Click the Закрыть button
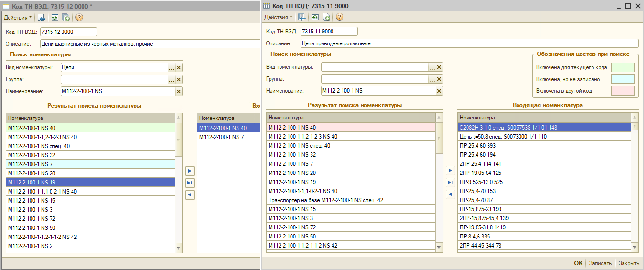This screenshot has height=270, width=644. (x=629, y=263)
